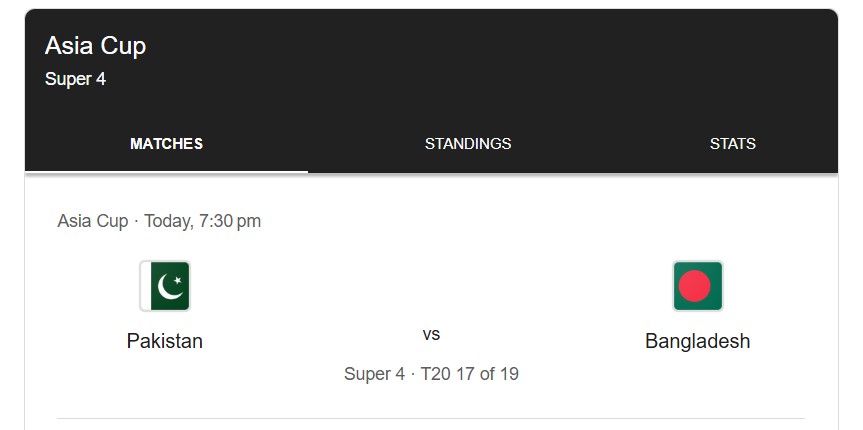Click the "vs" text between the teams
863x430 pixels.
431,334
